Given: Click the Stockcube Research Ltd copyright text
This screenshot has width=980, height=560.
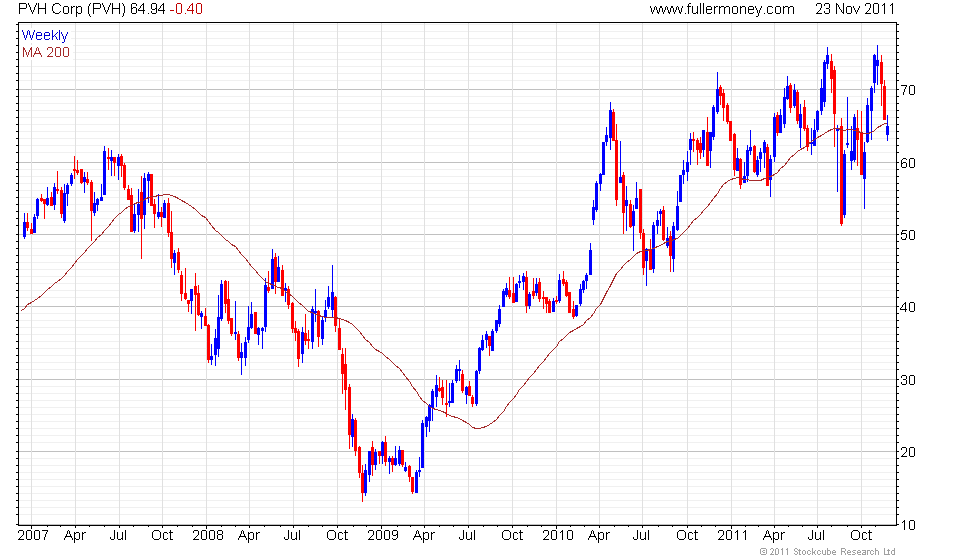Looking at the screenshot, I should [828, 552].
